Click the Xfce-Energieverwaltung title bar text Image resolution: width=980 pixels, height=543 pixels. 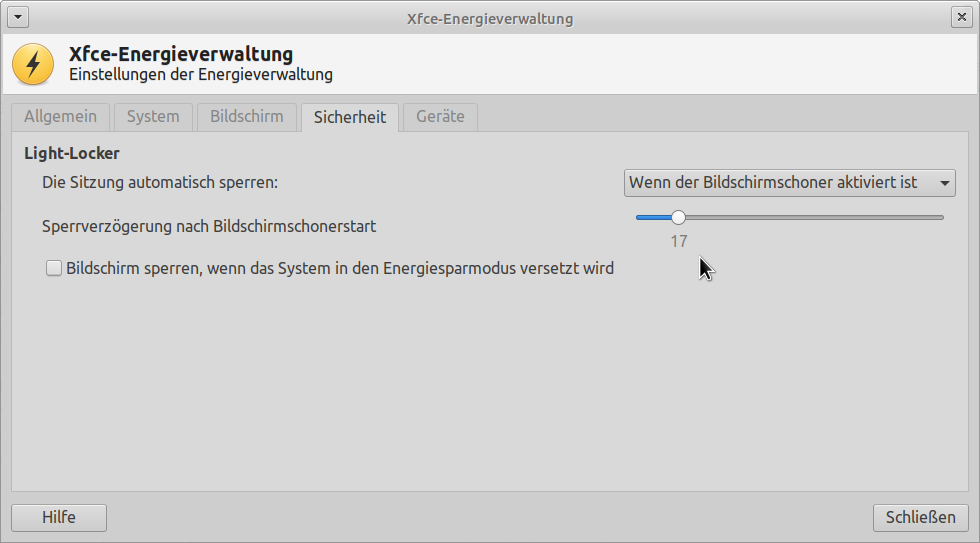(490, 18)
